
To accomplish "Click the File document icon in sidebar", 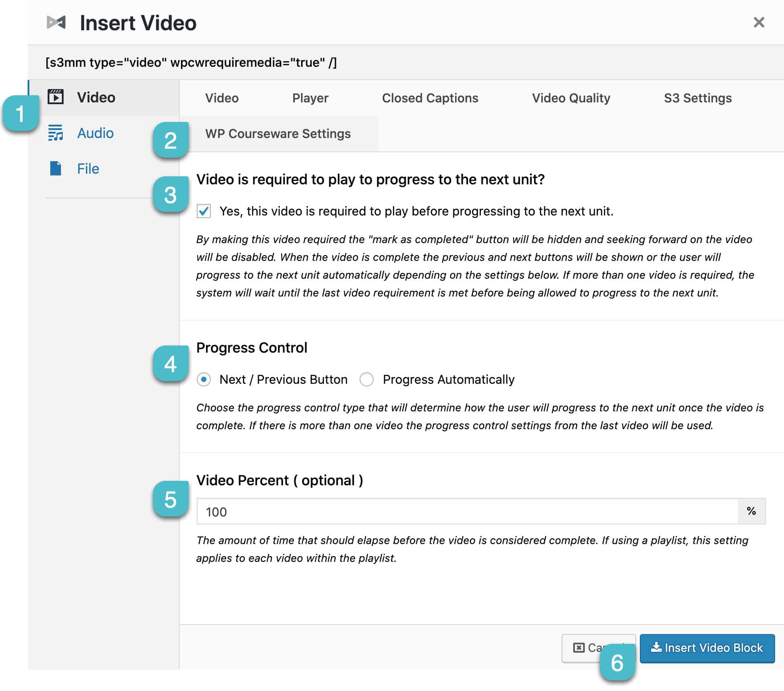I will [x=56, y=168].
